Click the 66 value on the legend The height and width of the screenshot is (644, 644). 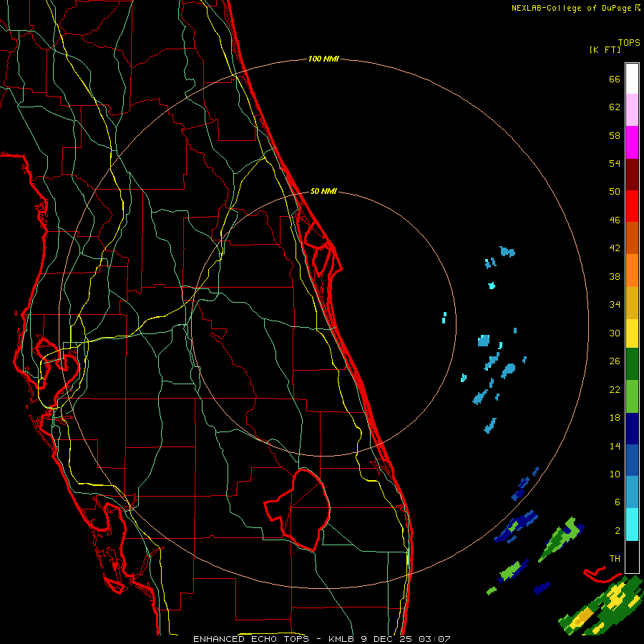point(615,79)
